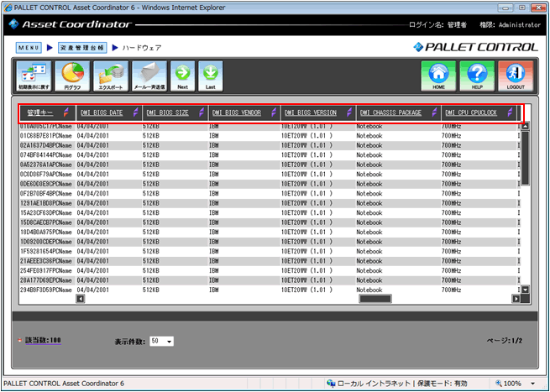
Task: Click the local intranet globe icon
Action: click(x=331, y=384)
